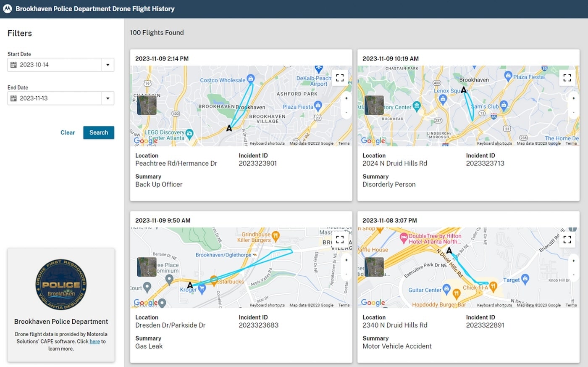588x367 pixels.
Task: Select Incident ID 2023322891
Action: (x=485, y=325)
